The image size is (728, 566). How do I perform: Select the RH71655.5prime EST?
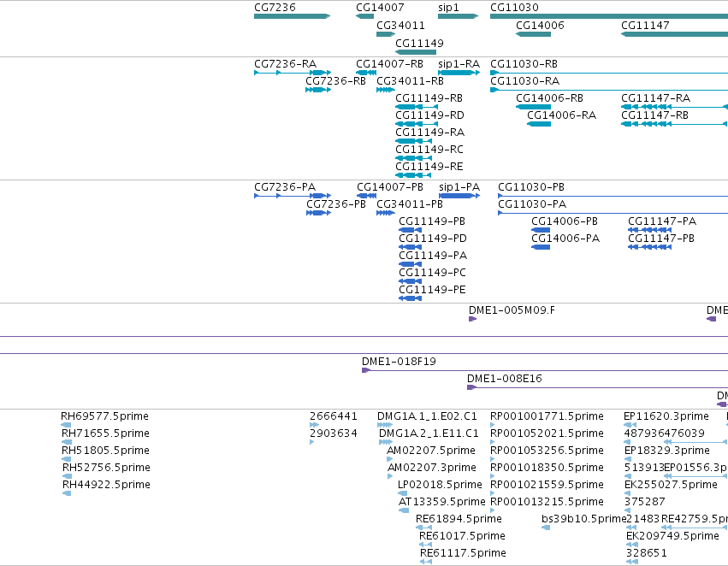click(67, 442)
